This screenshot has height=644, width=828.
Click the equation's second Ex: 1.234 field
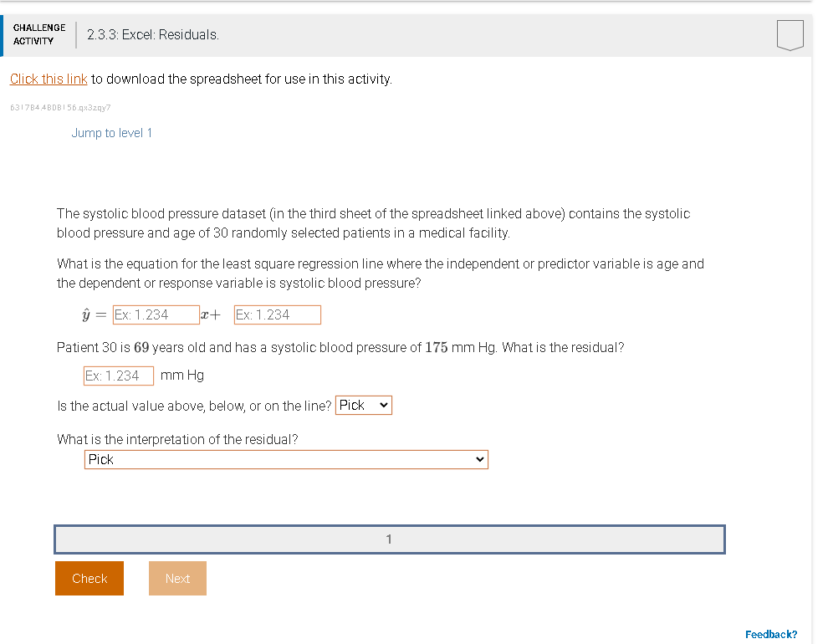(x=277, y=314)
